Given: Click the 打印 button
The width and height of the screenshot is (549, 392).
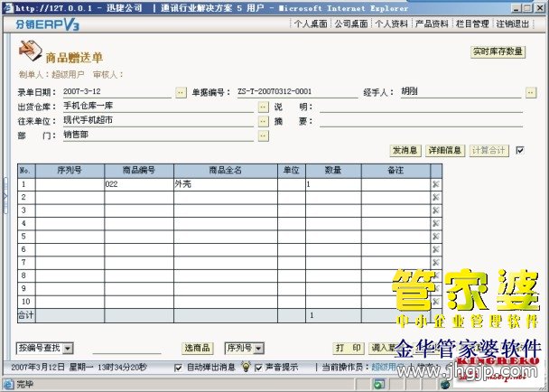Looking at the screenshot, I should (x=348, y=348).
